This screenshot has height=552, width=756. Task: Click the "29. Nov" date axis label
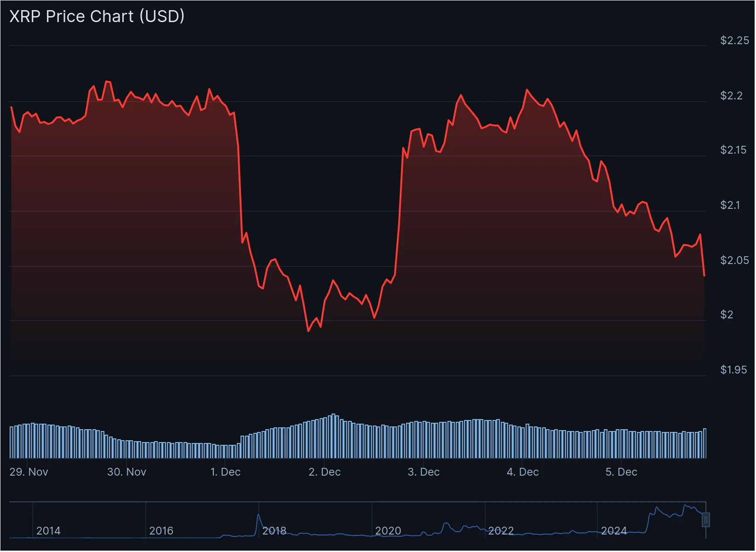(x=29, y=472)
